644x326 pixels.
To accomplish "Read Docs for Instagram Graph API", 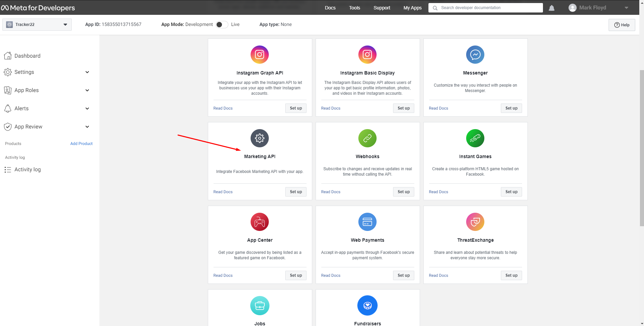I will pyautogui.click(x=223, y=108).
